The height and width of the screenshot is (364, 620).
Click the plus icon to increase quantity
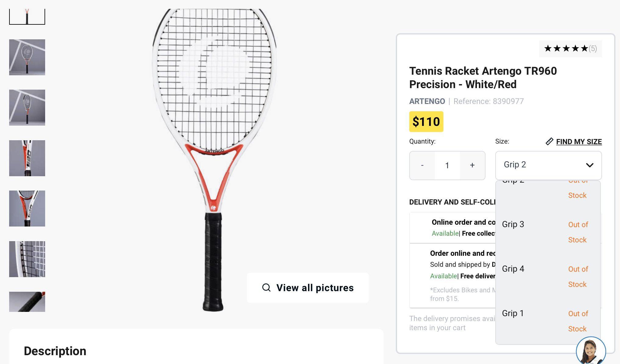[472, 165]
